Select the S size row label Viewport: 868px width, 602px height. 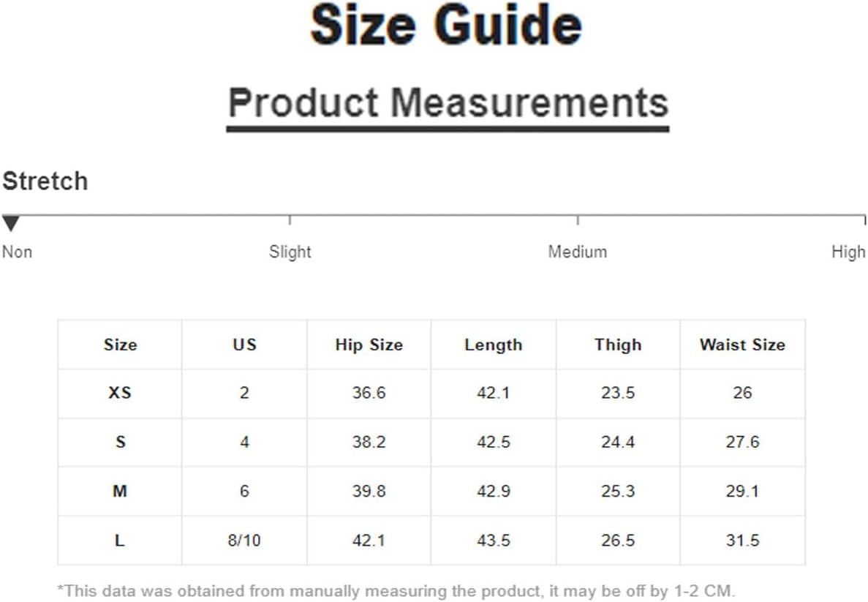click(120, 442)
